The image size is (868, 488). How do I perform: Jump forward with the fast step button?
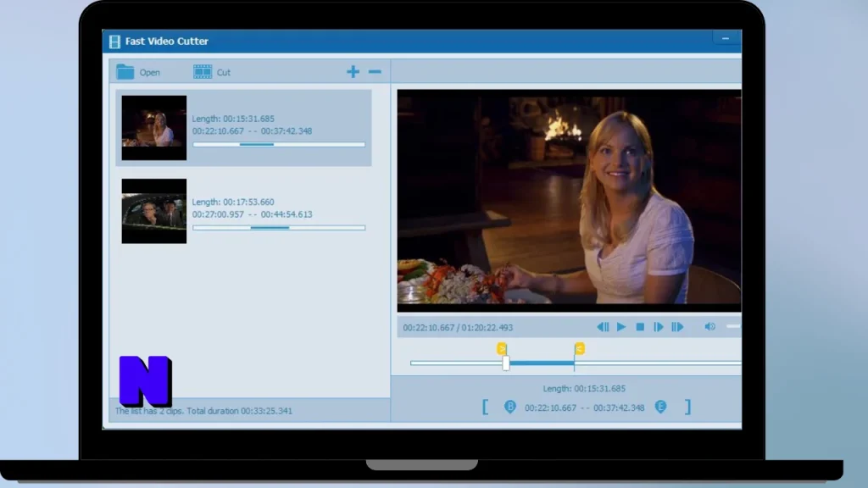click(677, 327)
